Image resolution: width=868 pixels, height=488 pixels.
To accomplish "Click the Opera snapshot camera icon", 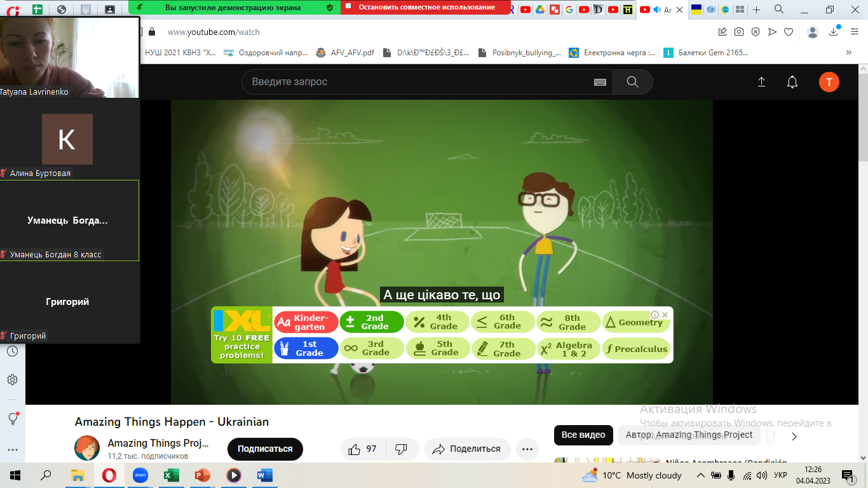I will tap(739, 32).
